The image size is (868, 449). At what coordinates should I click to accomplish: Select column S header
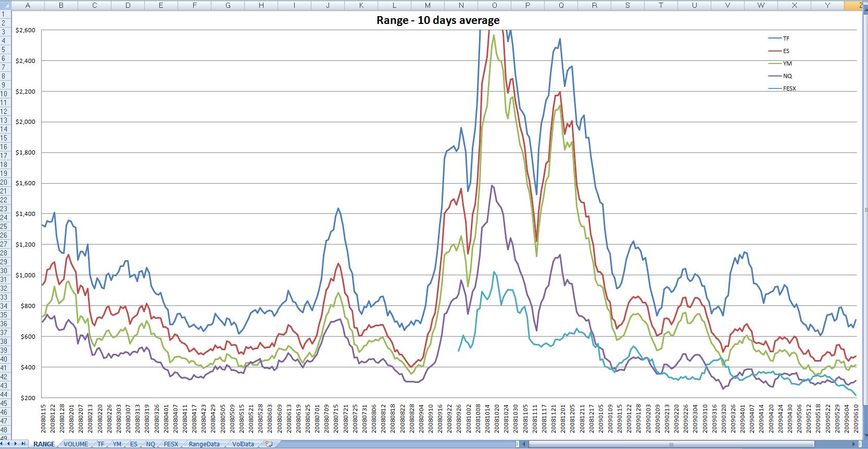click(x=627, y=5)
